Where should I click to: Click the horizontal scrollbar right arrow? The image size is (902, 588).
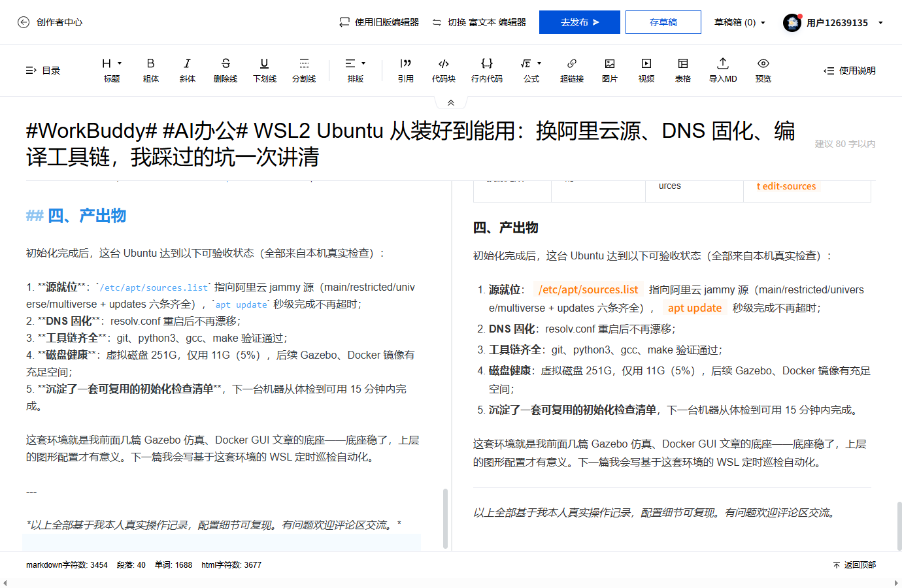(897, 583)
